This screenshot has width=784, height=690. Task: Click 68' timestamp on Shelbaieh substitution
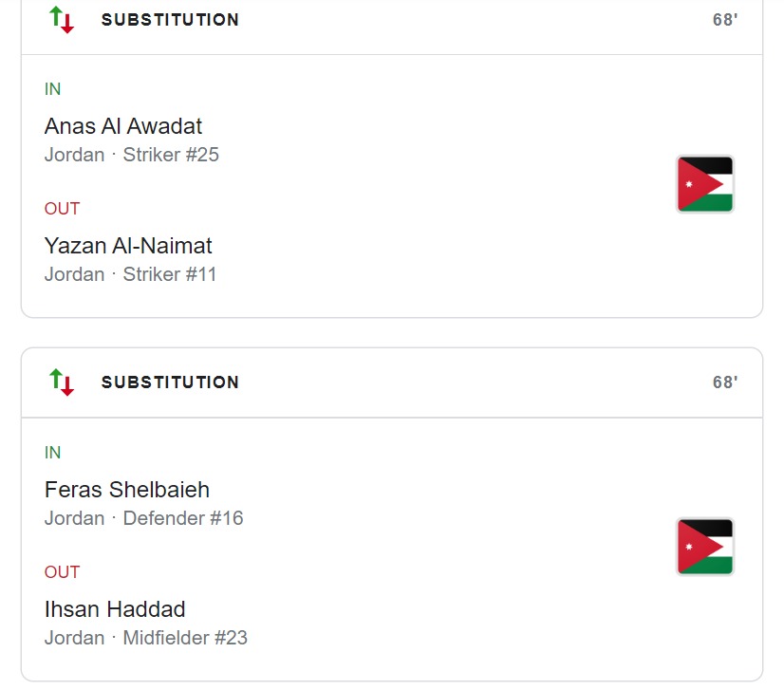pos(725,382)
